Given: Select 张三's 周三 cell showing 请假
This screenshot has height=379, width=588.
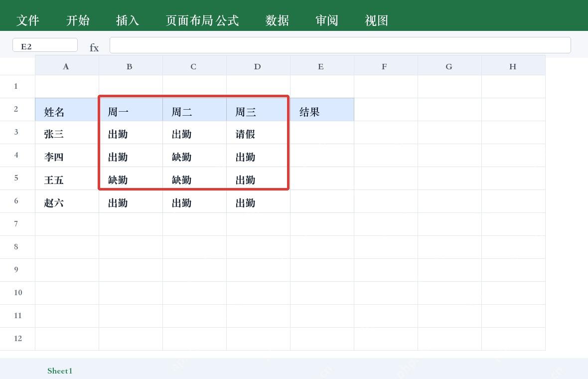Looking at the screenshot, I should coord(259,133).
